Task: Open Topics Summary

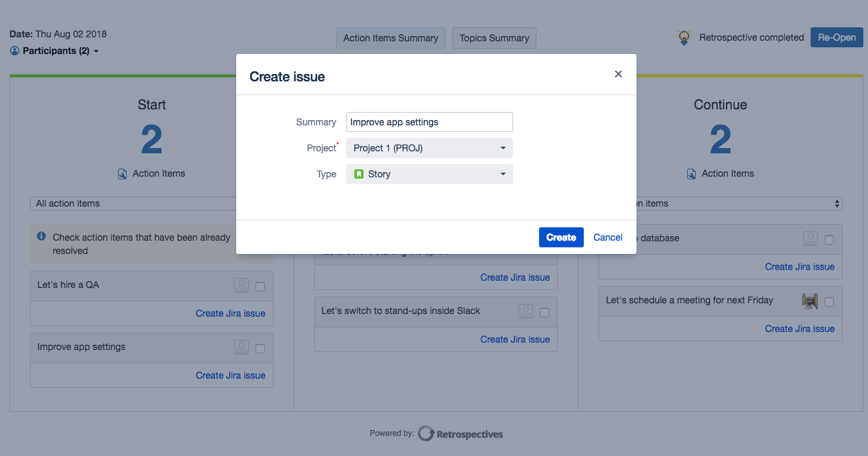Action: pos(494,38)
